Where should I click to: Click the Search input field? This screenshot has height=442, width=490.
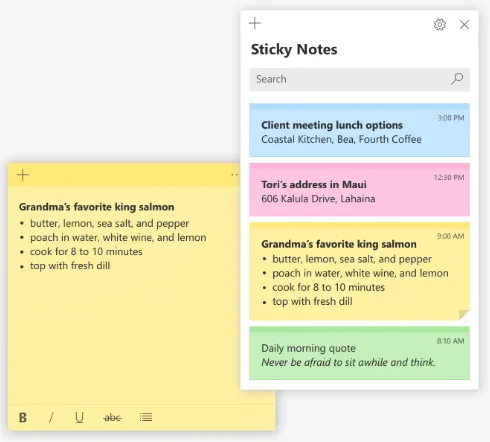[359, 79]
